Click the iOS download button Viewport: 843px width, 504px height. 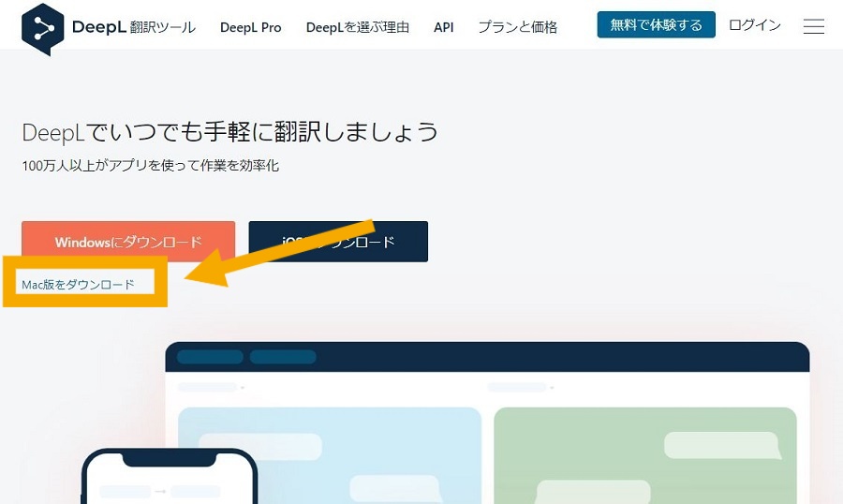pos(338,242)
